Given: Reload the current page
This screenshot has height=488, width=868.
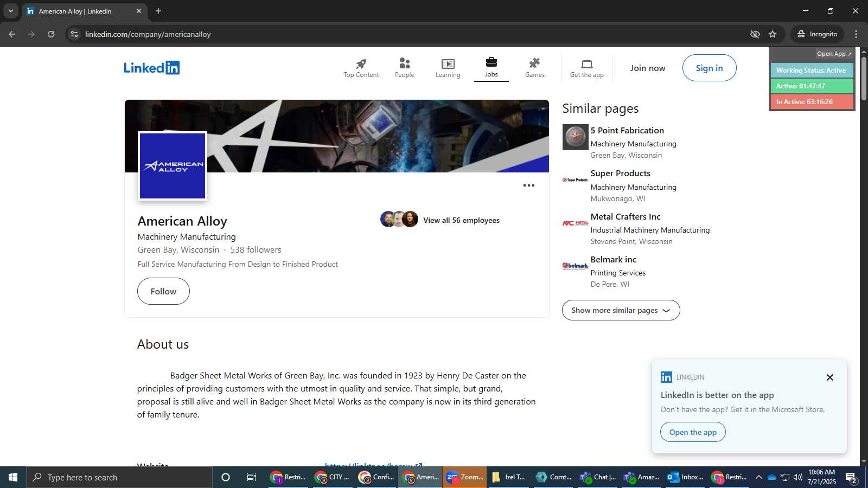Looking at the screenshot, I should click(x=51, y=34).
